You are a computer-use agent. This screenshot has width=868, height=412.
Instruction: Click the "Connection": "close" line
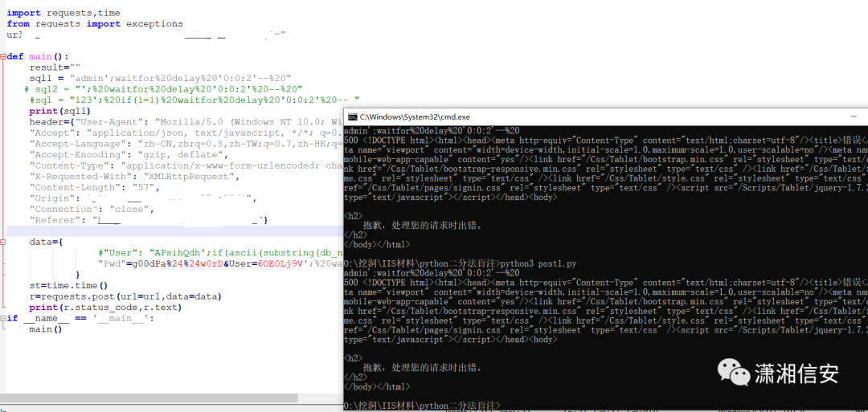point(92,209)
